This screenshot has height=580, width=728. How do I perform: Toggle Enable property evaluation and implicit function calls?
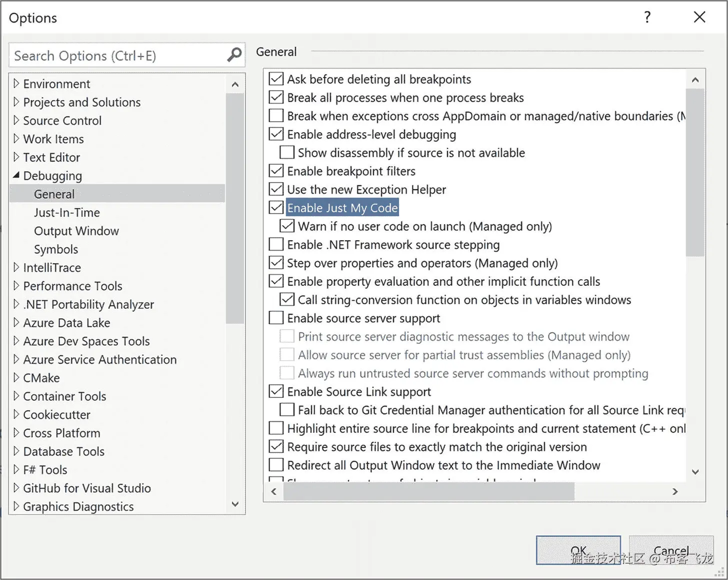point(276,281)
